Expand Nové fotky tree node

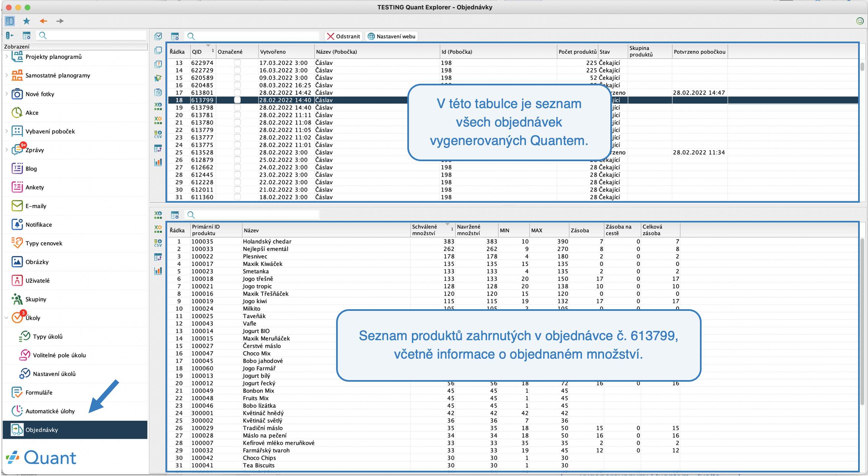click(6, 94)
